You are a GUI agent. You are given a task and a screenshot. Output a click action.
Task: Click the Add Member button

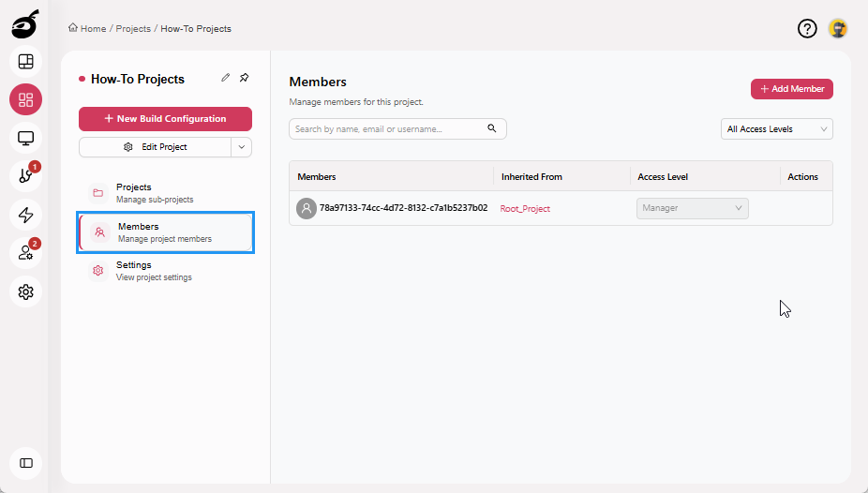coord(792,89)
